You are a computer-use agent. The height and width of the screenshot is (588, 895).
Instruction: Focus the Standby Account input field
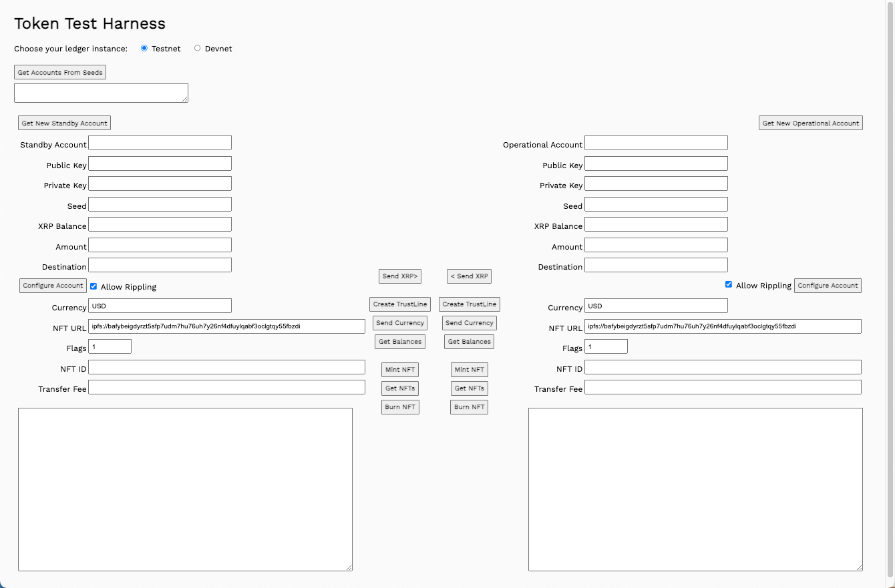click(160, 143)
